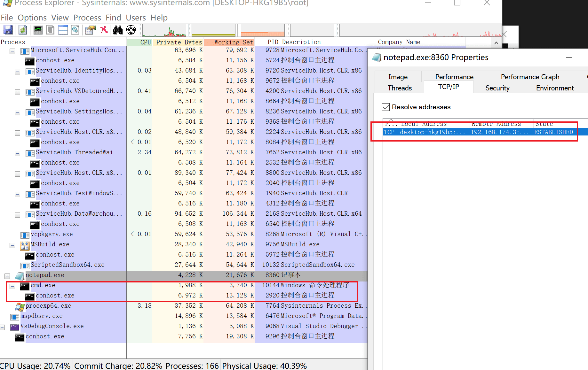
Task: Collapse the ServiceHub.DataWarehou tree node
Action: 17,215
